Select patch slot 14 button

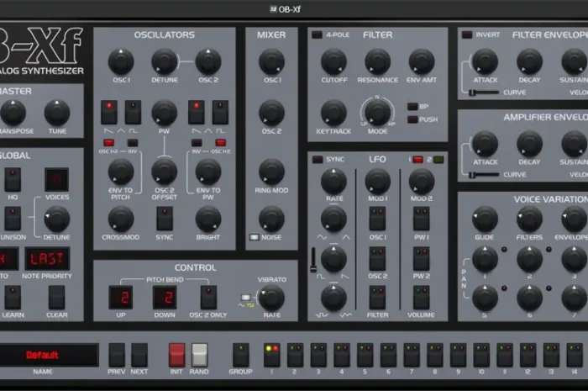(x=575, y=355)
